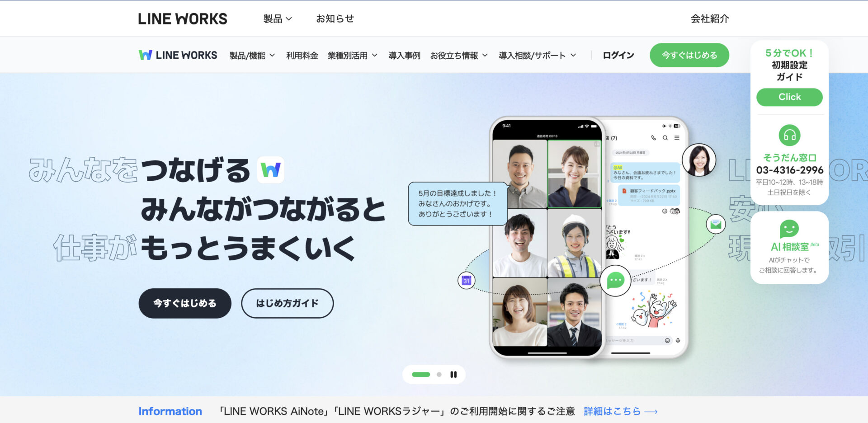
Task: Click the green speech bubble icon between the phones
Action: 616,281
